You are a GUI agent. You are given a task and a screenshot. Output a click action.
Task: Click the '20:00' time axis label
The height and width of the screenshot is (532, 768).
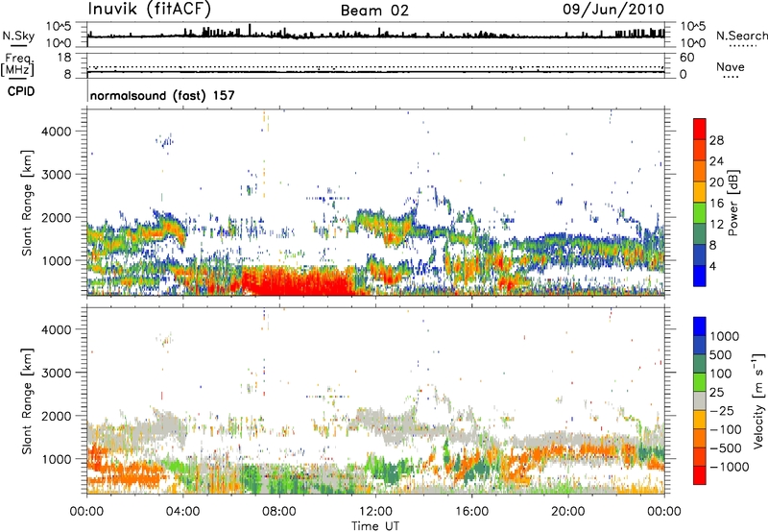[567, 512]
